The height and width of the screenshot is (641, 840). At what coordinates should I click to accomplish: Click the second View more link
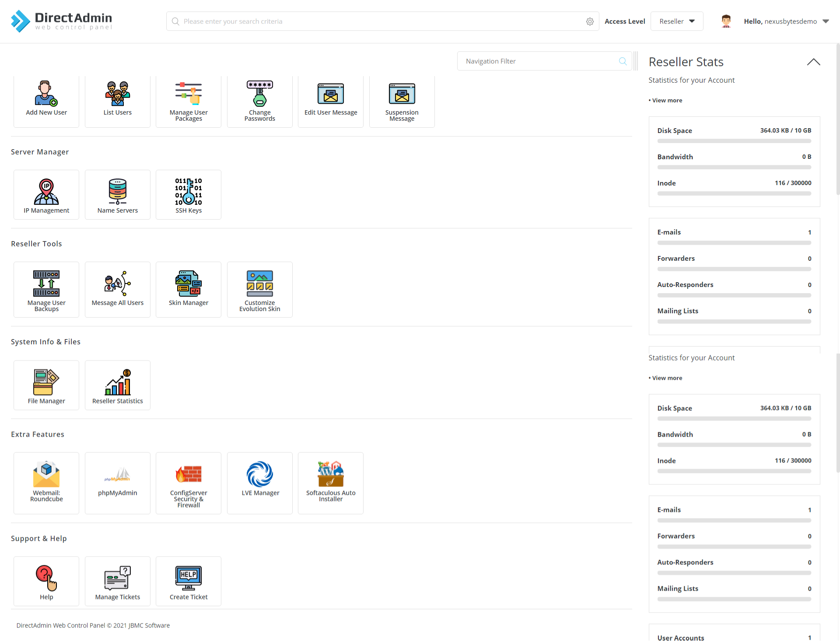[x=667, y=378]
